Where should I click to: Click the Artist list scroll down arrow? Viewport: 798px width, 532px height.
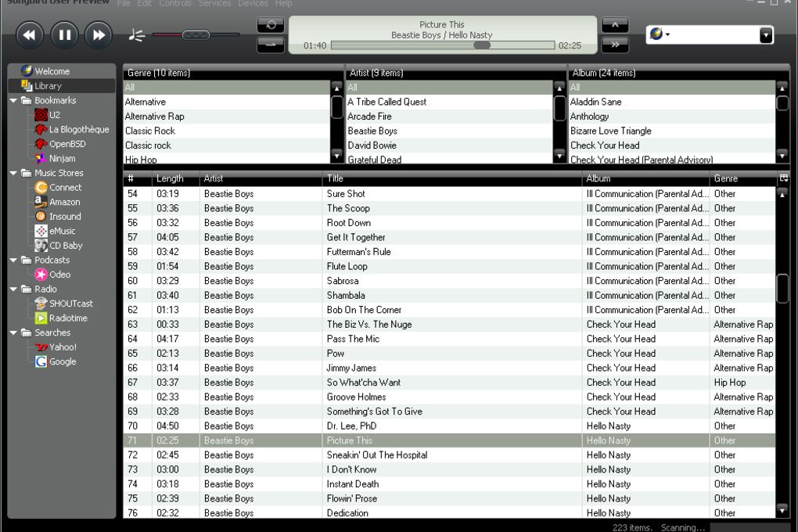pos(559,155)
